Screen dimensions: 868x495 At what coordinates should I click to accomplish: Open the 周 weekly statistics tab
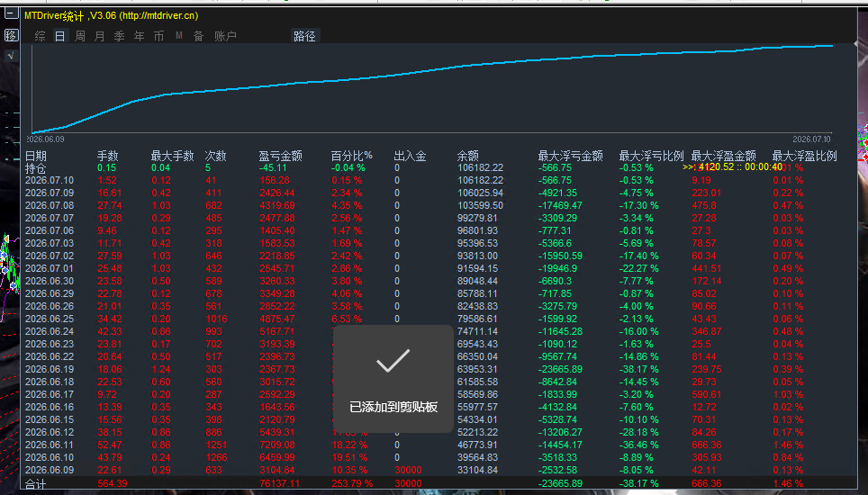tap(80, 36)
